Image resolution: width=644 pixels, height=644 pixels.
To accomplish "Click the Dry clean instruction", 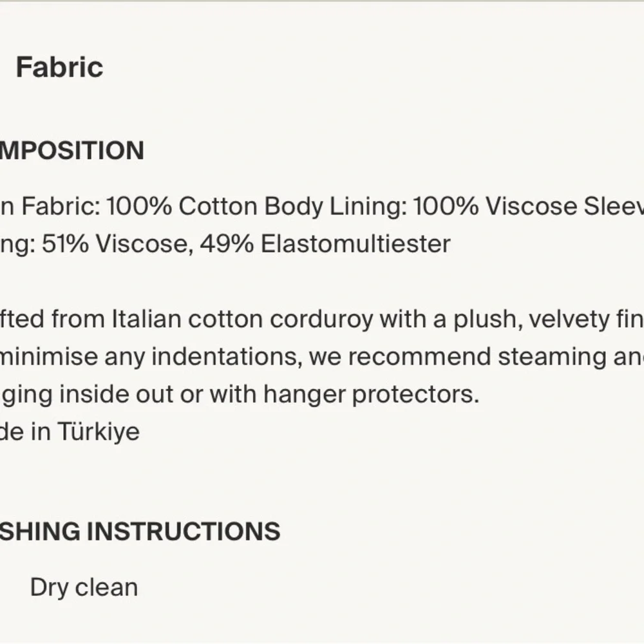I will click(x=84, y=587).
